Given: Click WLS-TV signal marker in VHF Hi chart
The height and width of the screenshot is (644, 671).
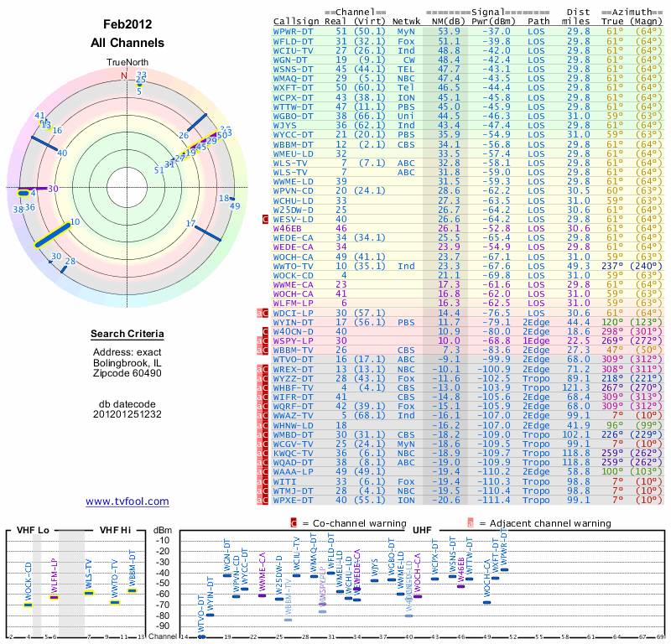Looking at the screenshot, I should point(89,593).
